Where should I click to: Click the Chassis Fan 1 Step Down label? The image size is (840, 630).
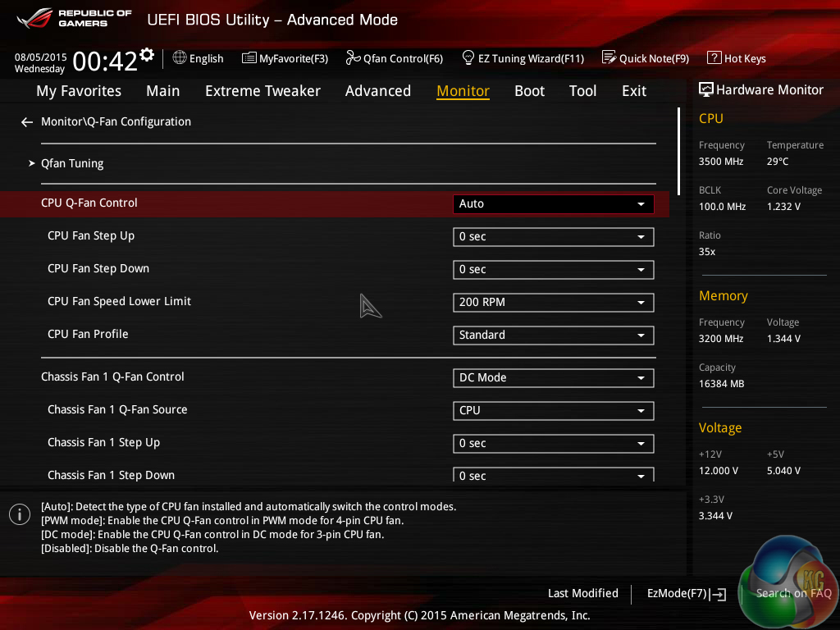click(111, 475)
